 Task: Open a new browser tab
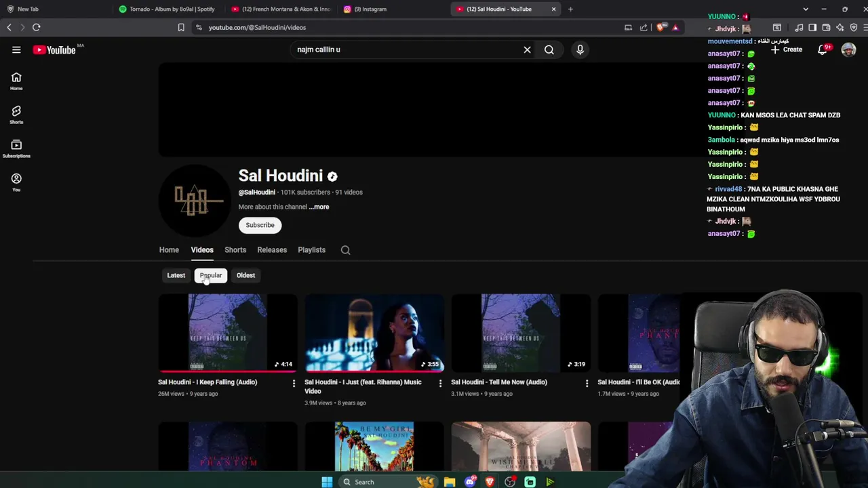[x=570, y=9]
